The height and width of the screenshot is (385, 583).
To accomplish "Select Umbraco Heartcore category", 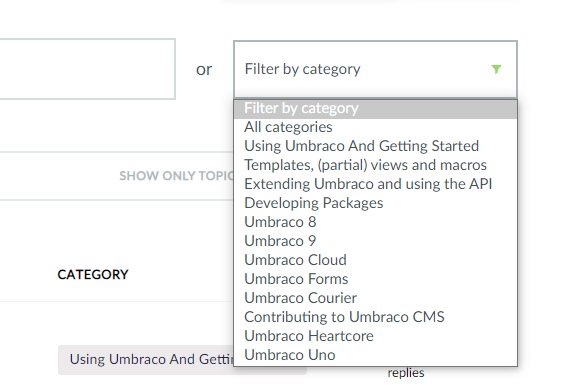I will click(x=375, y=336).
